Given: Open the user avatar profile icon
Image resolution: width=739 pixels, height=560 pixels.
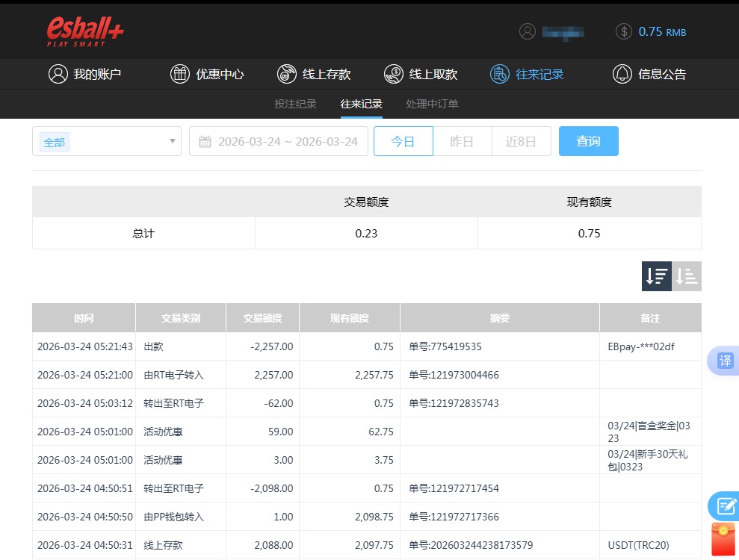Looking at the screenshot, I should [528, 31].
